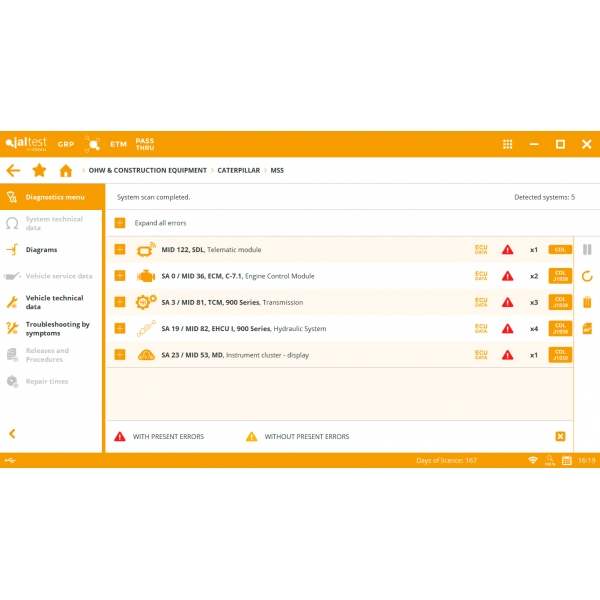Click the red warning icon for Transmission
This screenshot has height=600, width=600.
coord(508,302)
